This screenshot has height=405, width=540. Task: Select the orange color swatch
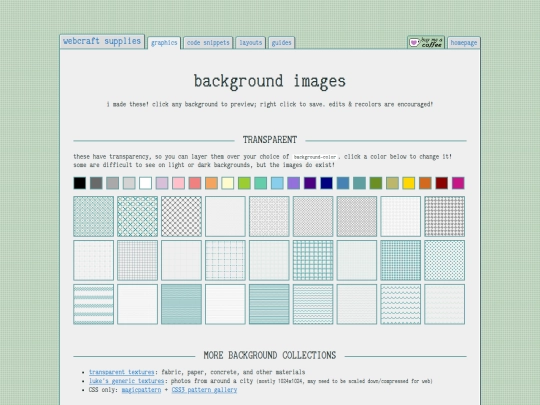point(211,183)
